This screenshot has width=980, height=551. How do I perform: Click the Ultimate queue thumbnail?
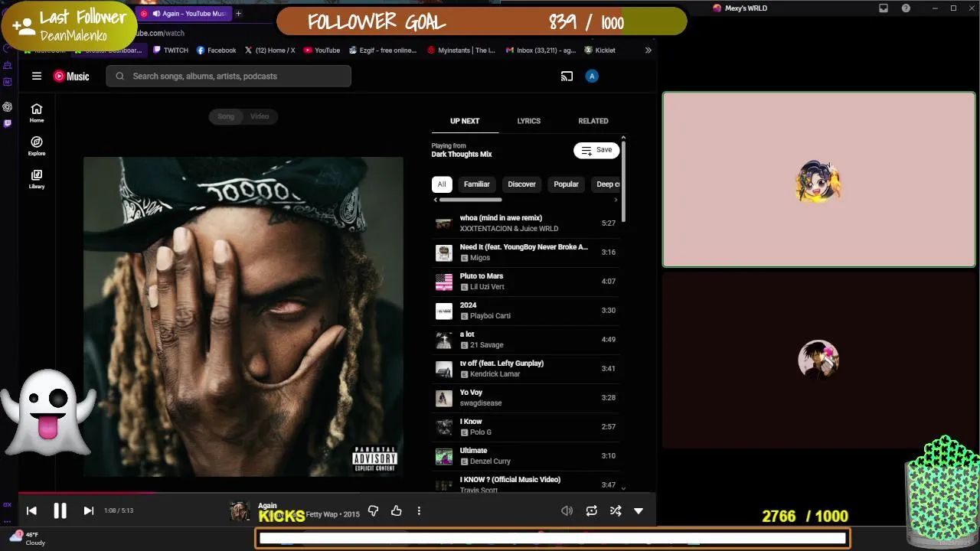pos(443,456)
